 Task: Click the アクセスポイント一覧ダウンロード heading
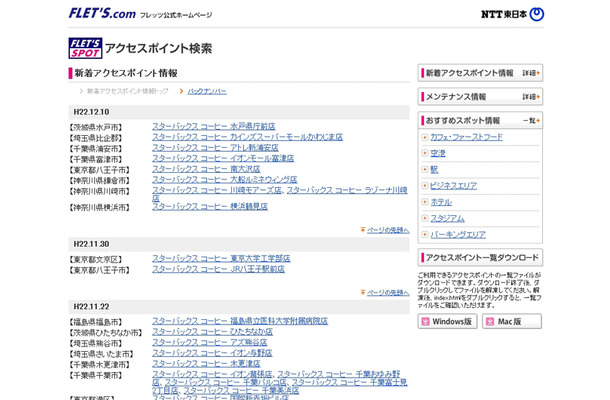(x=482, y=258)
